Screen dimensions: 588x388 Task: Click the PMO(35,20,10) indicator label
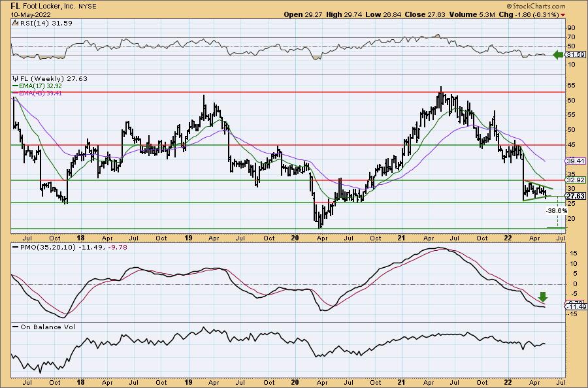(48, 248)
